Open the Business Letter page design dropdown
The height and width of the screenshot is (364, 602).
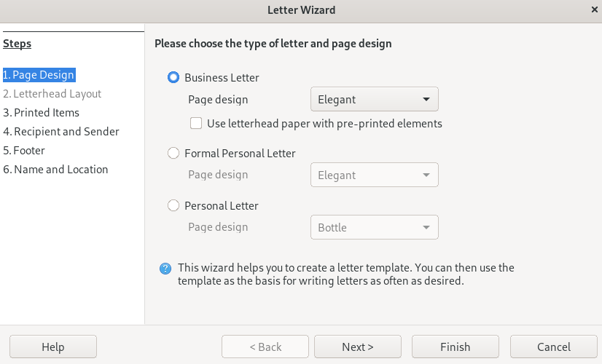pos(374,100)
